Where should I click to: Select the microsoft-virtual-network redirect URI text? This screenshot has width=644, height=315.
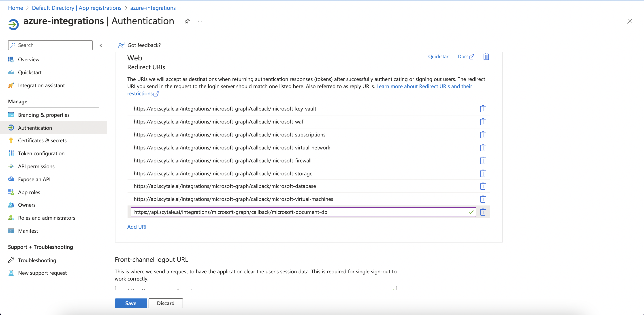pos(232,148)
